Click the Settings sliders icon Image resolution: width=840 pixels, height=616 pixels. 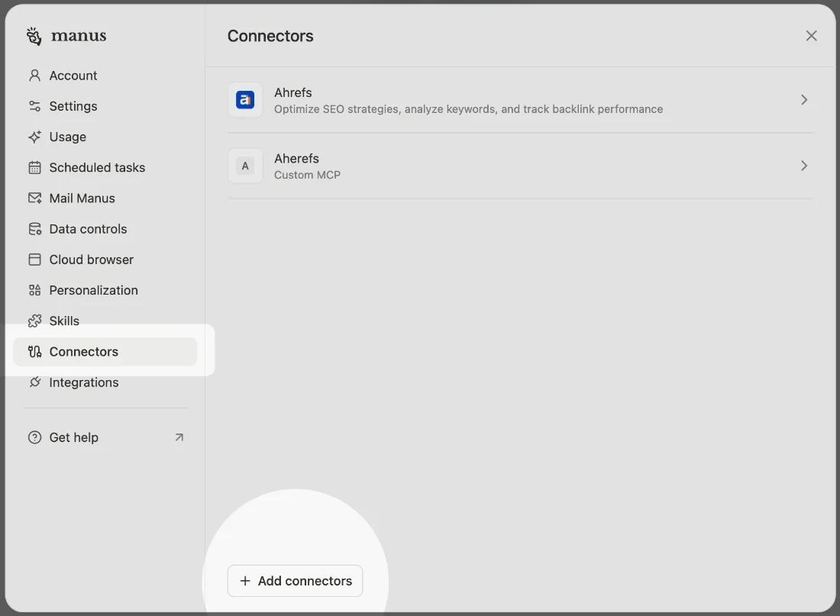coord(35,106)
